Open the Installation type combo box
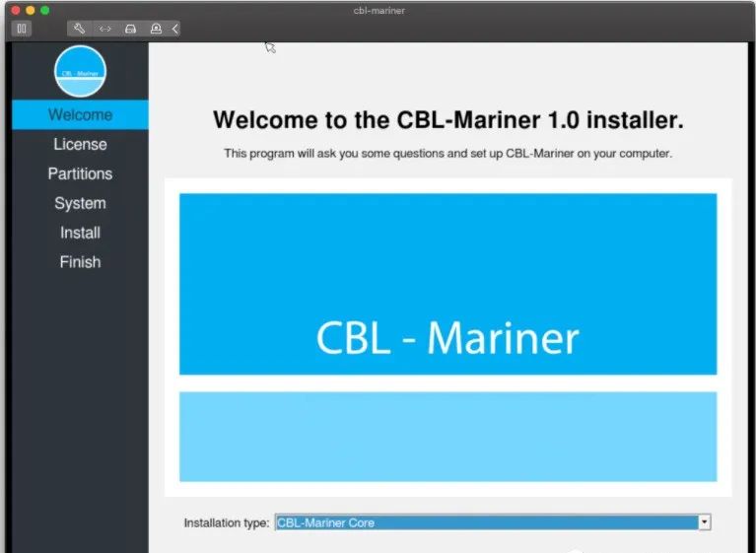 (492, 522)
